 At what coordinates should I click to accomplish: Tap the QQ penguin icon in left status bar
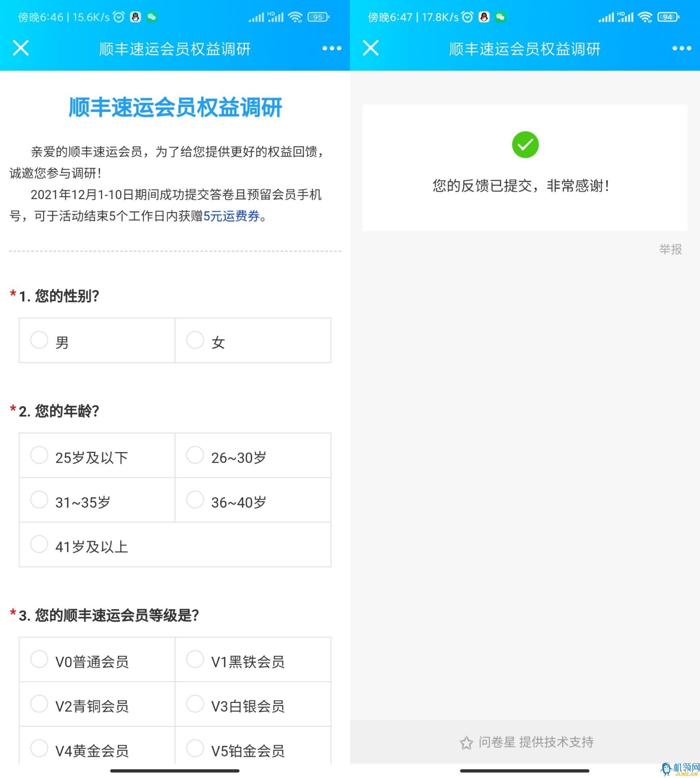pos(136,17)
